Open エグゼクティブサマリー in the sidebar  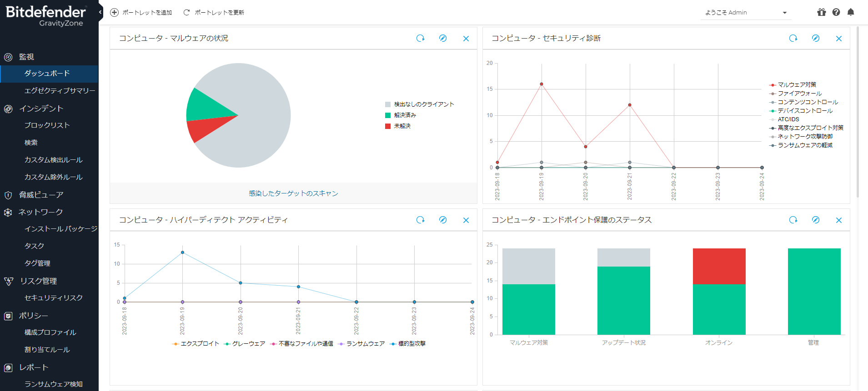[x=60, y=91]
